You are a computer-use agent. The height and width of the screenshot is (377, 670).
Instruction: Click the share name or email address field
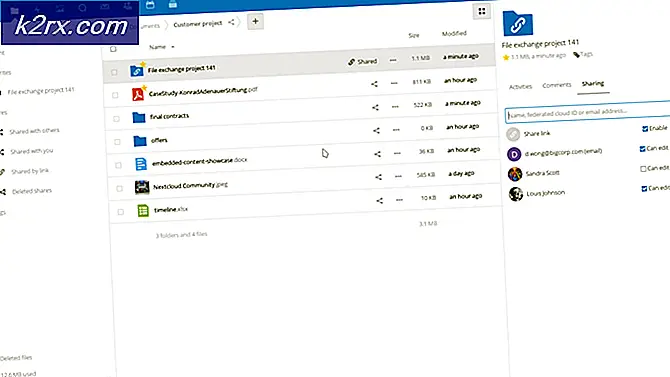(588, 113)
